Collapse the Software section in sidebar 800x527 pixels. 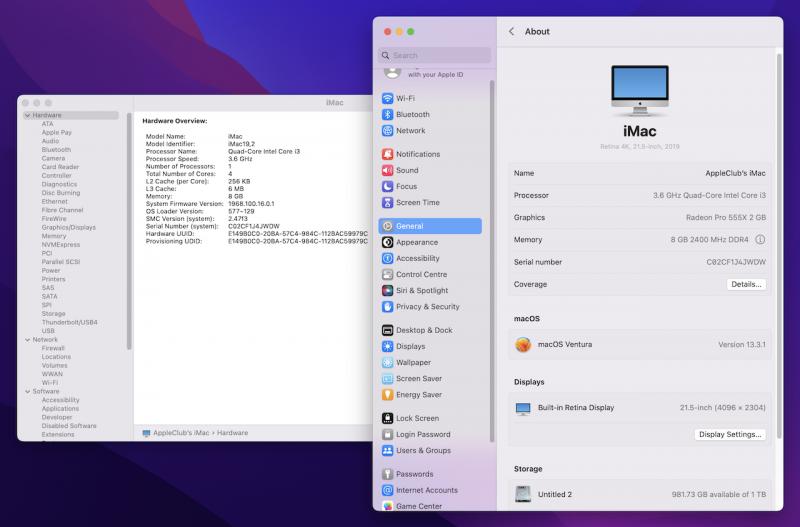point(26,391)
